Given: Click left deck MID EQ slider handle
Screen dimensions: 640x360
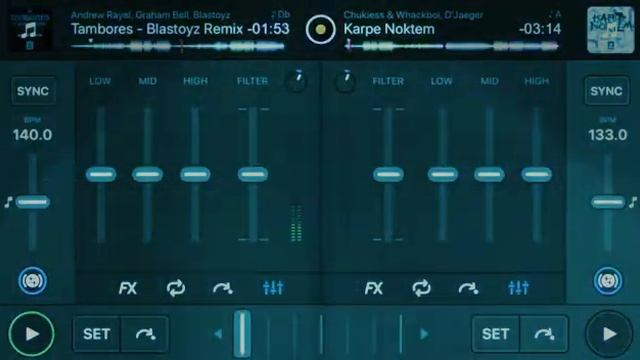Looking at the screenshot, I should (x=147, y=174).
